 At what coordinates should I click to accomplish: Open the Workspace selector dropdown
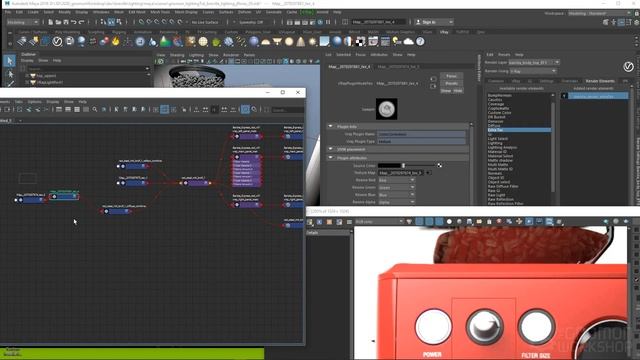[599, 13]
